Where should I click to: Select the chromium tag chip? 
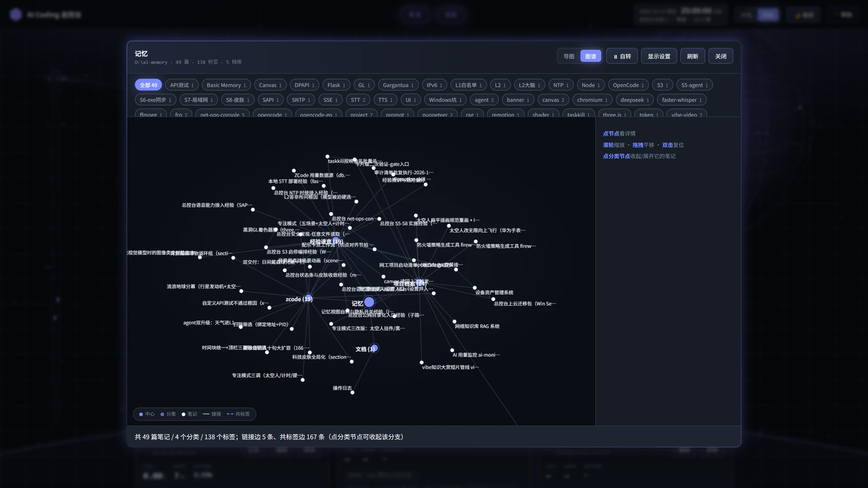coord(592,100)
